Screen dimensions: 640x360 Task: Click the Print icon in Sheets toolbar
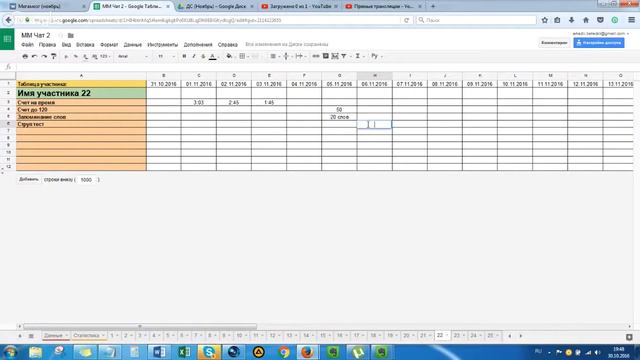click(x=25, y=56)
